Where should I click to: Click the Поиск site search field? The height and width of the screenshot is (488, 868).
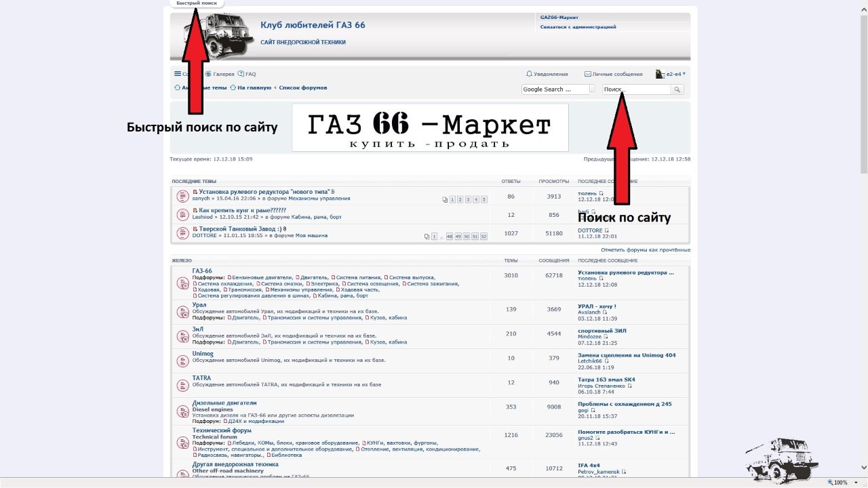pyautogui.click(x=636, y=89)
